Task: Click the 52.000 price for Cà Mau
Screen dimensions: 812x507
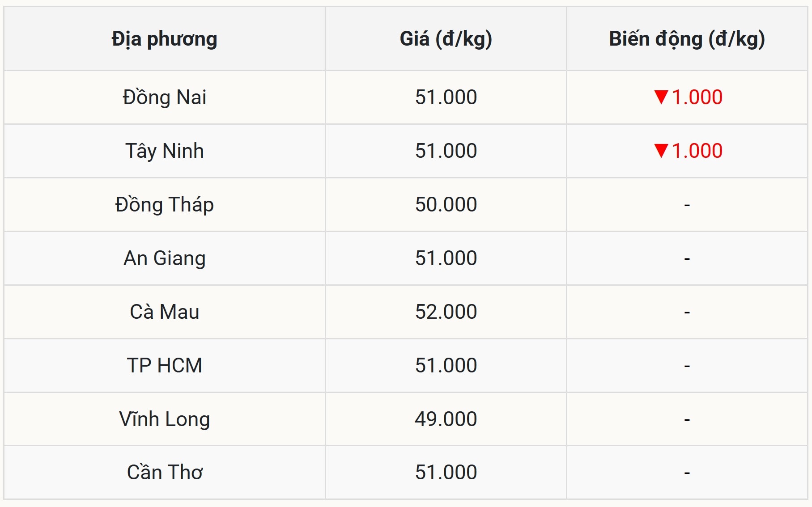Action: (446, 312)
